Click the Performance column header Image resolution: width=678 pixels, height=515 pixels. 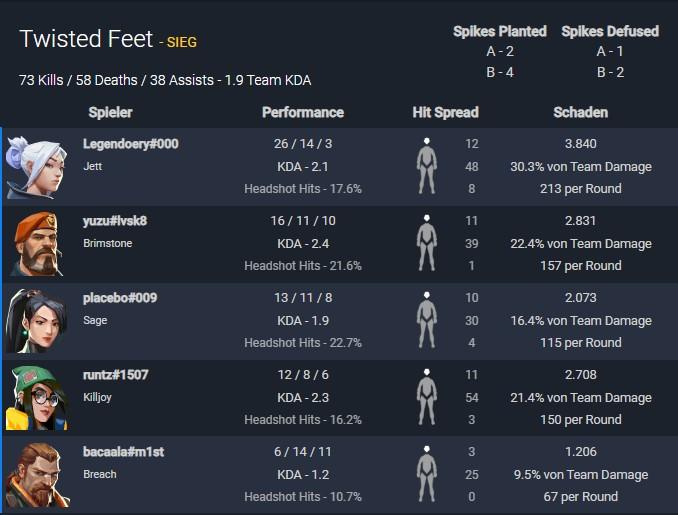[303, 112]
